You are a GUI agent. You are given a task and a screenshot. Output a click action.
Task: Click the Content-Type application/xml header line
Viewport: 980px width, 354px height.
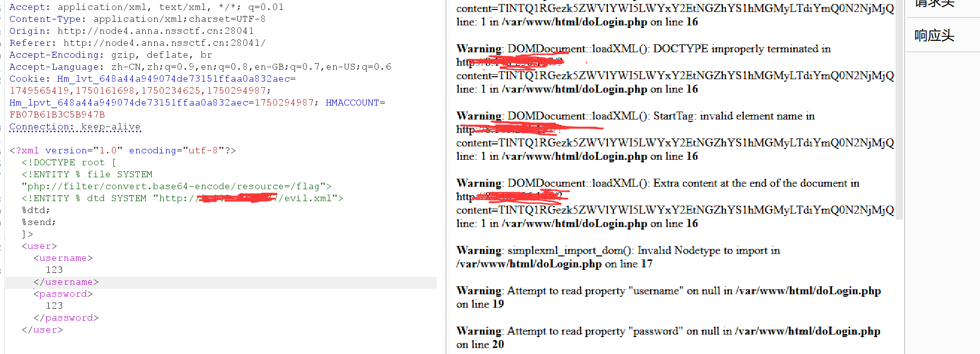pyautogui.click(x=137, y=19)
